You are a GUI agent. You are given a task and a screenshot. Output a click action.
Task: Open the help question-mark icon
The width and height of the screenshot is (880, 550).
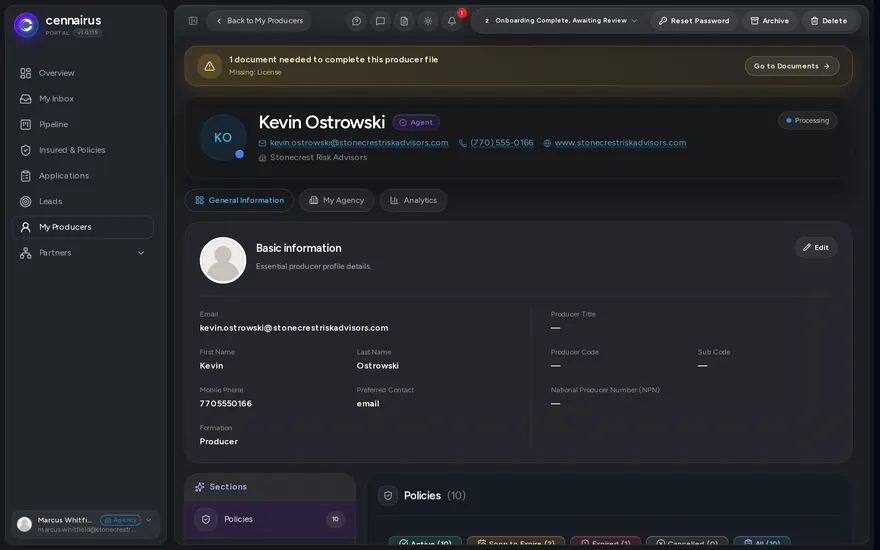point(356,21)
